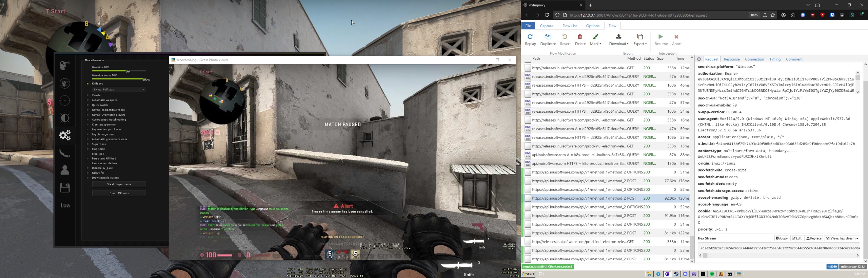
Task: Click Replace for the hex stream
Action: tap(814, 238)
